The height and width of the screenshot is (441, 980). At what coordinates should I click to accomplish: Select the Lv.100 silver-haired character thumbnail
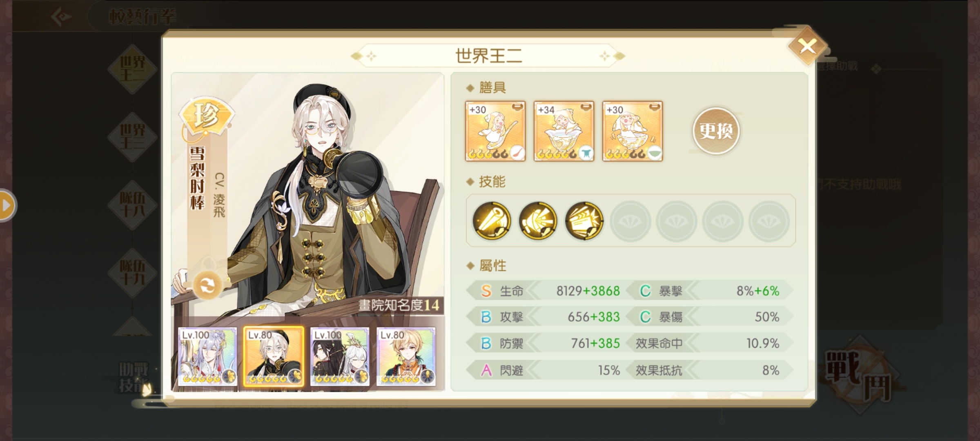pos(207,356)
